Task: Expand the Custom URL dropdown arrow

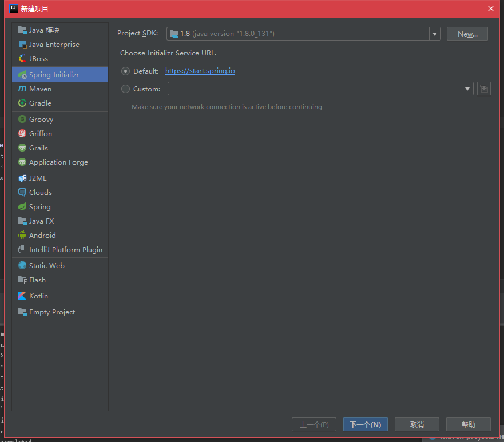Action: click(x=467, y=89)
